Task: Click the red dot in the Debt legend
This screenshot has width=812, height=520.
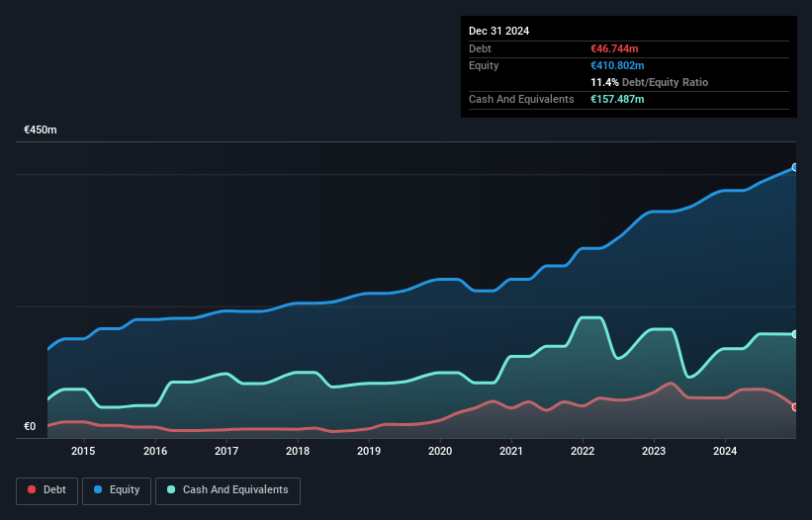Action: [x=33, y=490]
